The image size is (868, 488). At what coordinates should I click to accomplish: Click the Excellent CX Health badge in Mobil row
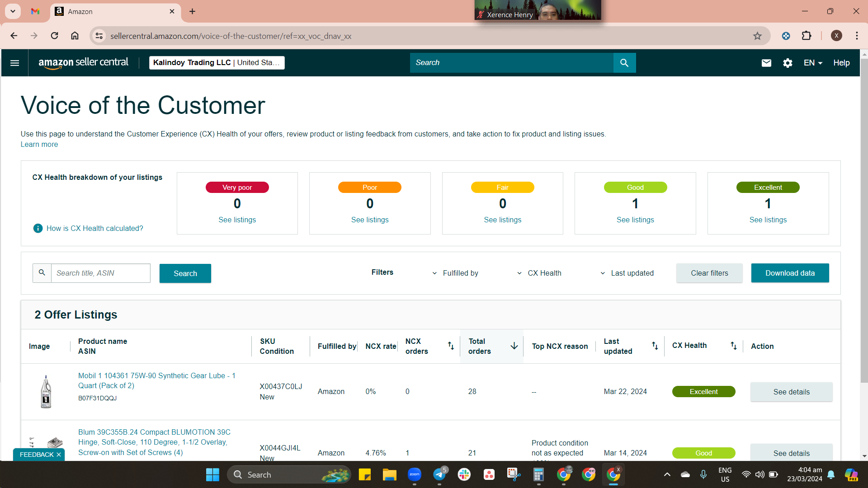703,392
